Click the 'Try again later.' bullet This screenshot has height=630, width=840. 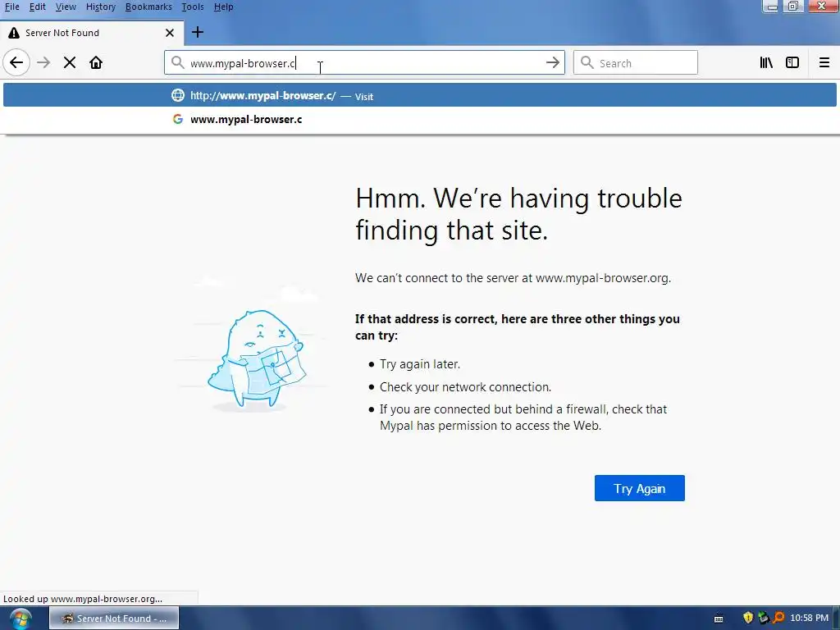pyautogui.click(x=419, y=363)
